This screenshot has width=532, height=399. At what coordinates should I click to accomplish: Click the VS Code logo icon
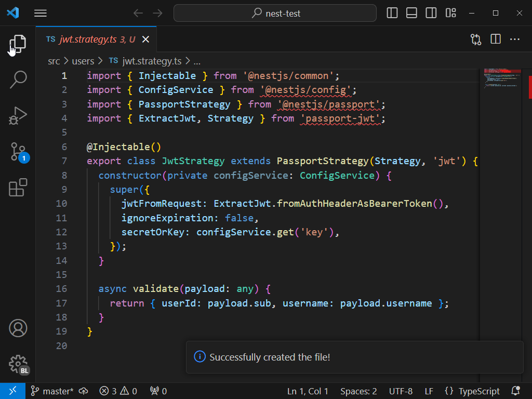point(13,13)
